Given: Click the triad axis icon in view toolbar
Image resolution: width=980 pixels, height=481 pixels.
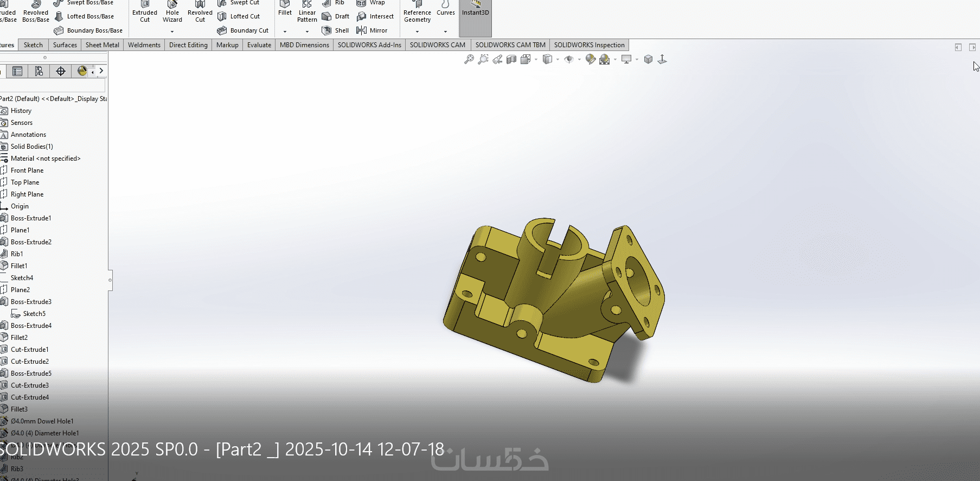Looking at the screenshot, I should (662, 59).
